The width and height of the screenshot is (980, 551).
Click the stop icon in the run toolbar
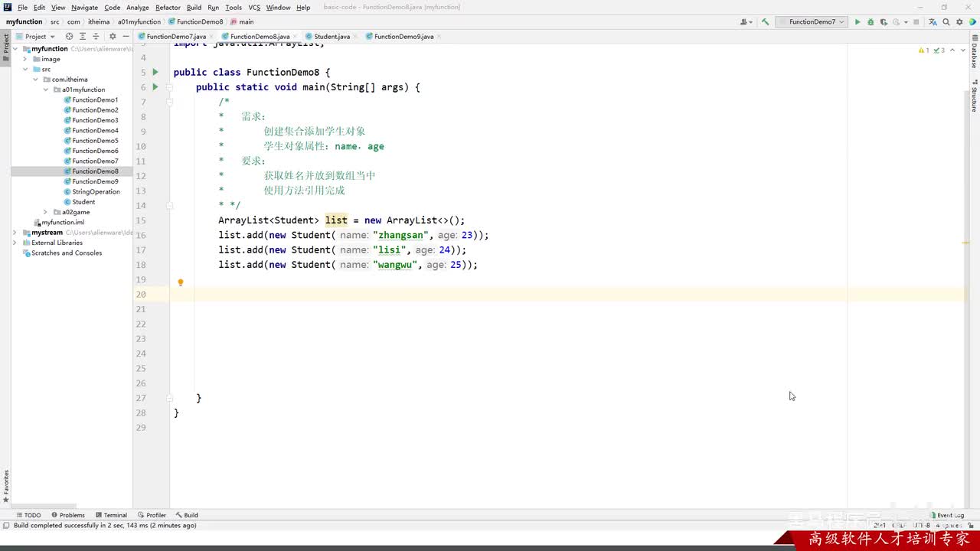pos(916,22)
